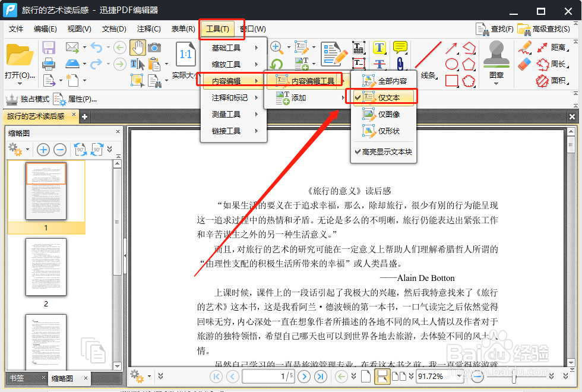Click the snapshot camera tool
The width and height of the screenshot is (582, 392).
point(156,46)
